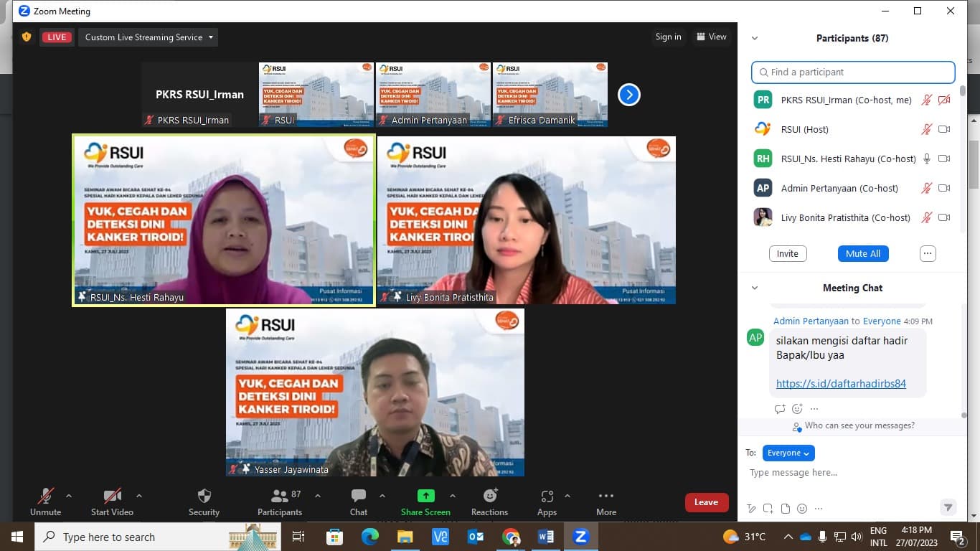Click chat screenshot capture icon
The height and width of the screenshot is (551, 980).
click(x=768, y=509)
